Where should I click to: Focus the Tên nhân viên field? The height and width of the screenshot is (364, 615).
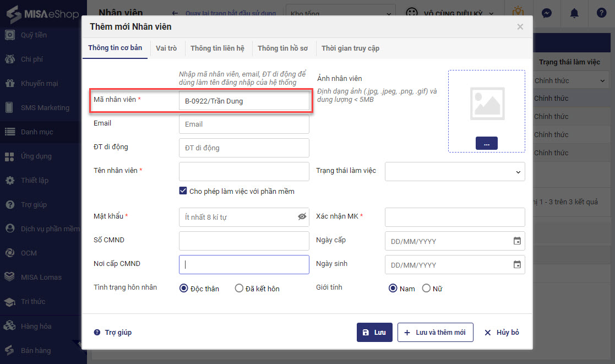pyautogui.click(x=244, y=171)
